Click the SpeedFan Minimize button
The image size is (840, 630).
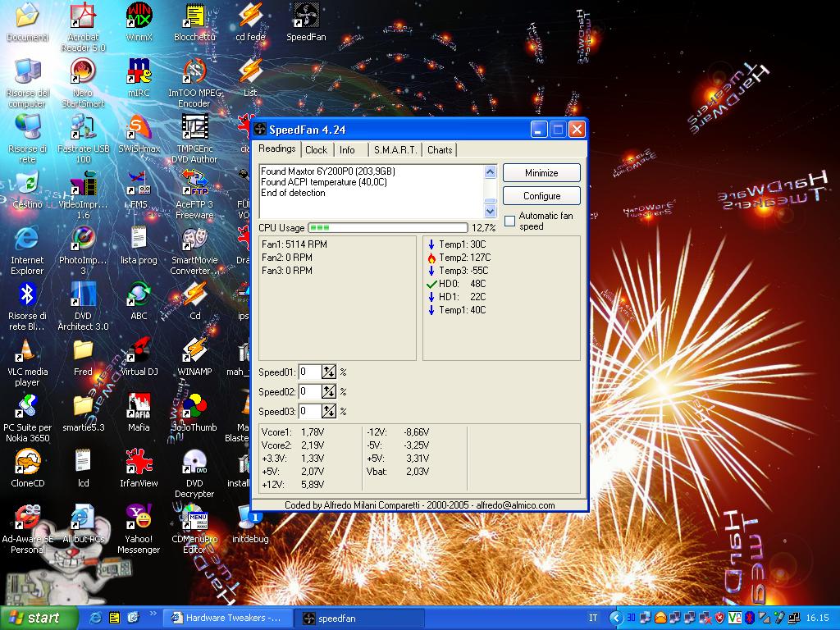(x=541, y=173)
